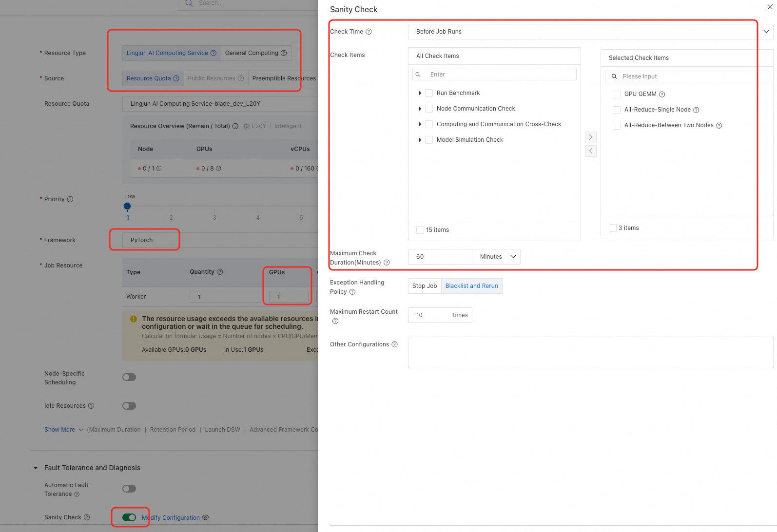Image resolution: width=777 pixels, height=532 pixels.
Task: Click the GPU GEMM help icon
Action: [662, 95]
